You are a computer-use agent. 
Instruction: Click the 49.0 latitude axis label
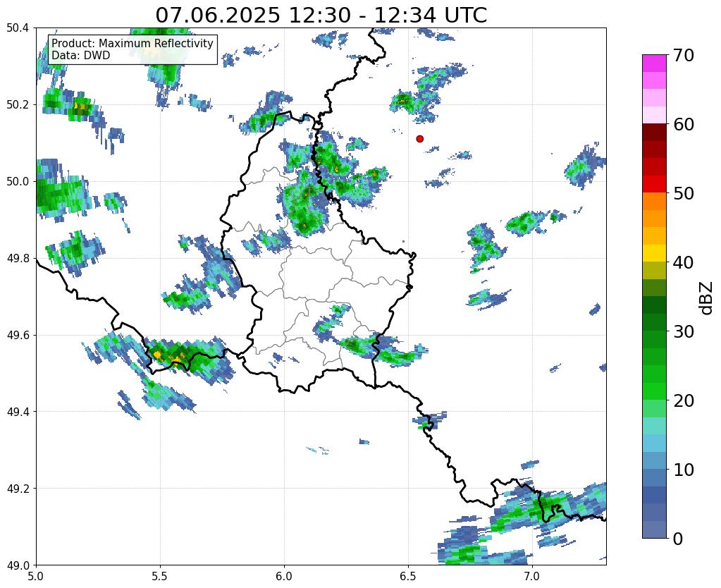pyautogui.click(x=18, y=565)
